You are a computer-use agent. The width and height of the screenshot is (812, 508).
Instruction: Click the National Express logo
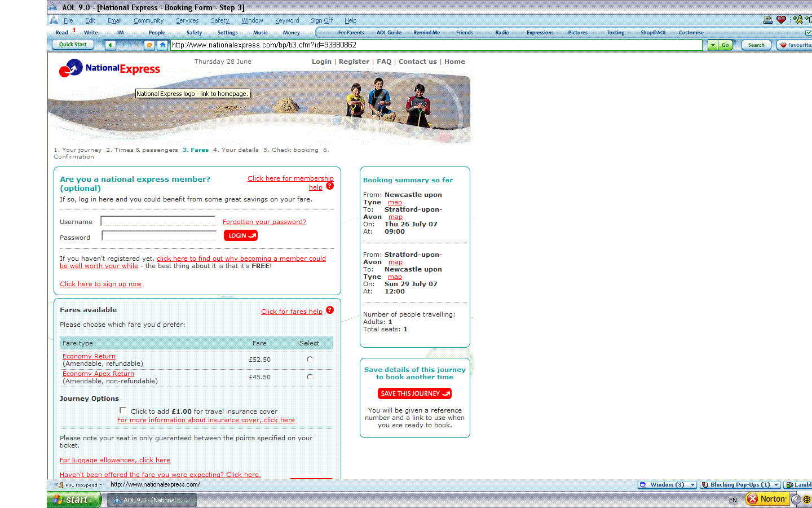[110, 69]
